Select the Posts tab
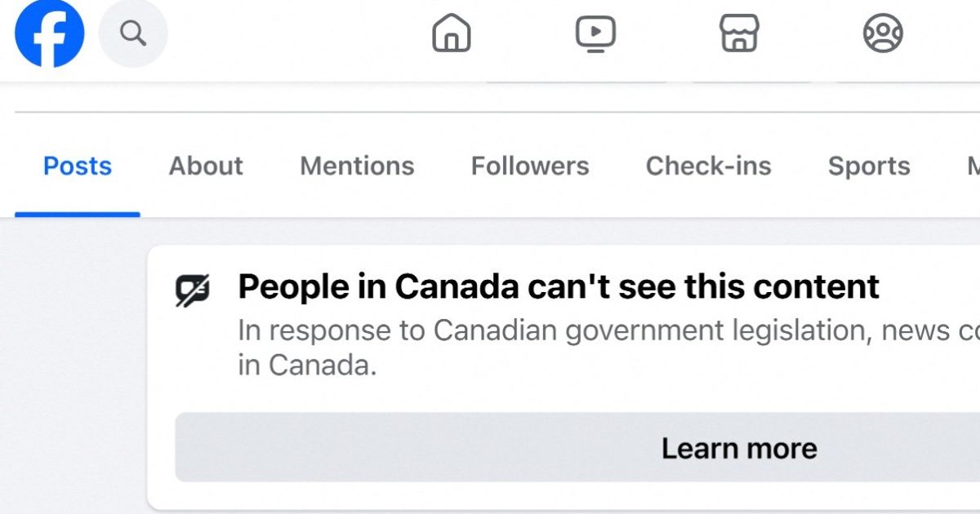 pos(78,166)
